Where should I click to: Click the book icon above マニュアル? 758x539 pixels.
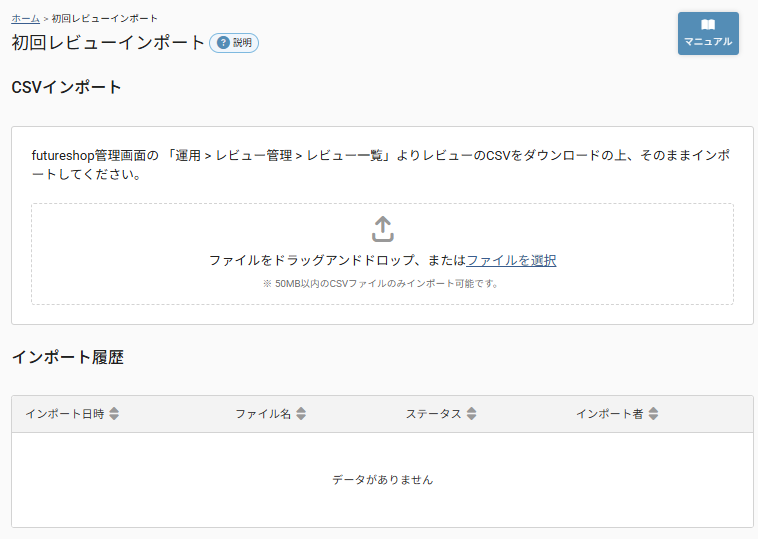coord(708,24)
